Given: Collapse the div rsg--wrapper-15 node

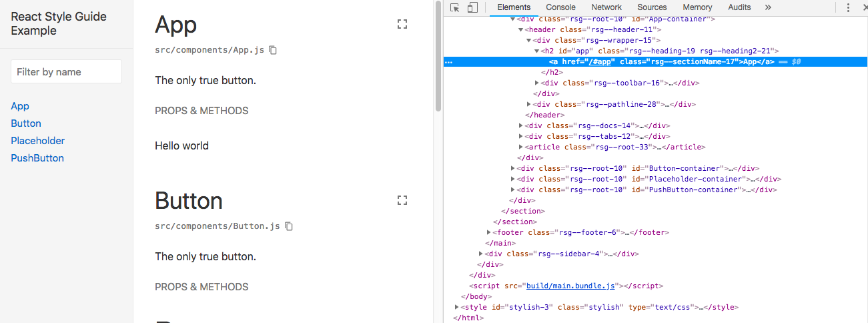Looking at the screenshot, I should 529,40.
